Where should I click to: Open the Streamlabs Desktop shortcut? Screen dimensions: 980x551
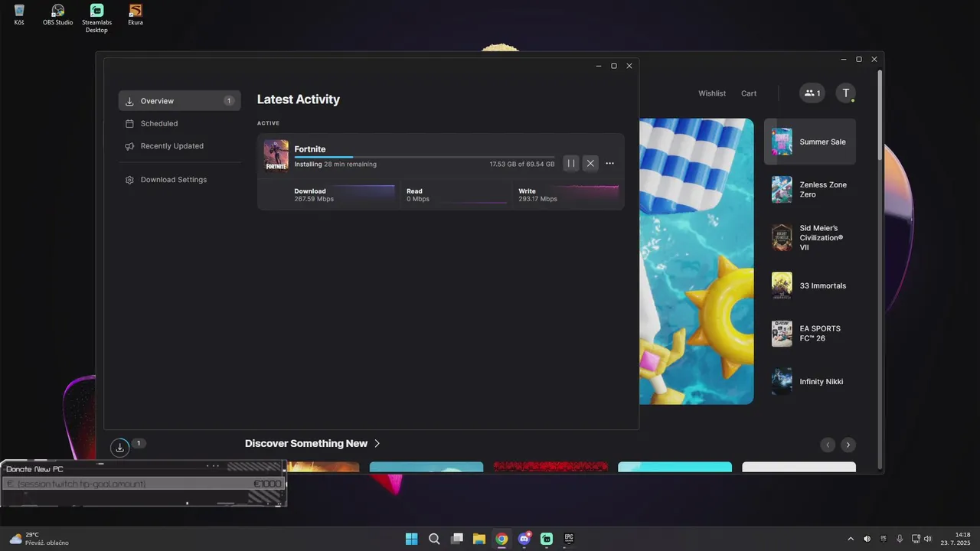(96, 18)
